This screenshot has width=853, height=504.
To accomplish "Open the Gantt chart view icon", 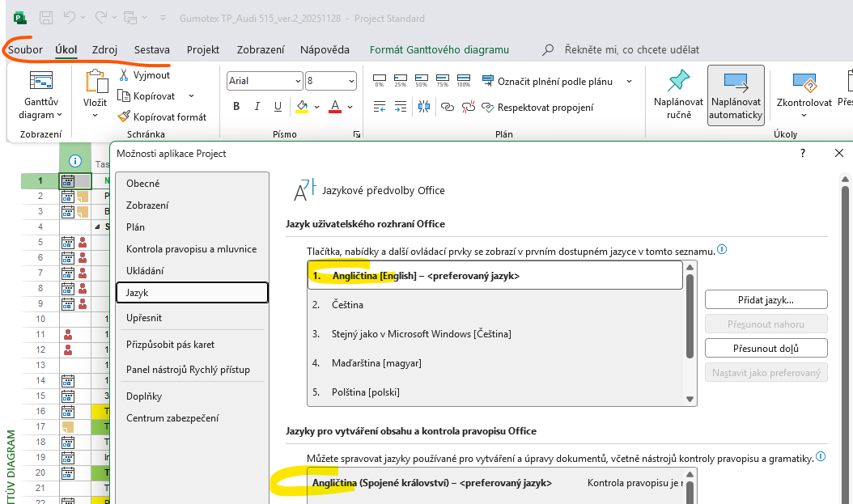I will tap(40, 82).
